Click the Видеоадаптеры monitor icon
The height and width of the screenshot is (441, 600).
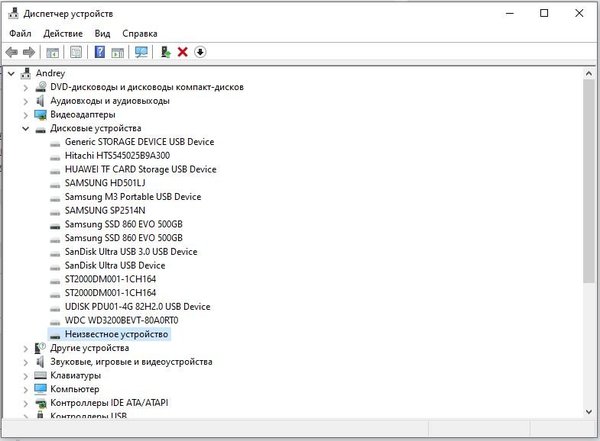(x=40, y=114)
